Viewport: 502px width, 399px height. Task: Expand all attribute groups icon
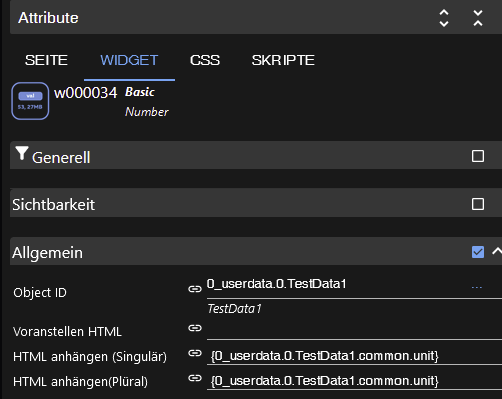tap(444, 18)
